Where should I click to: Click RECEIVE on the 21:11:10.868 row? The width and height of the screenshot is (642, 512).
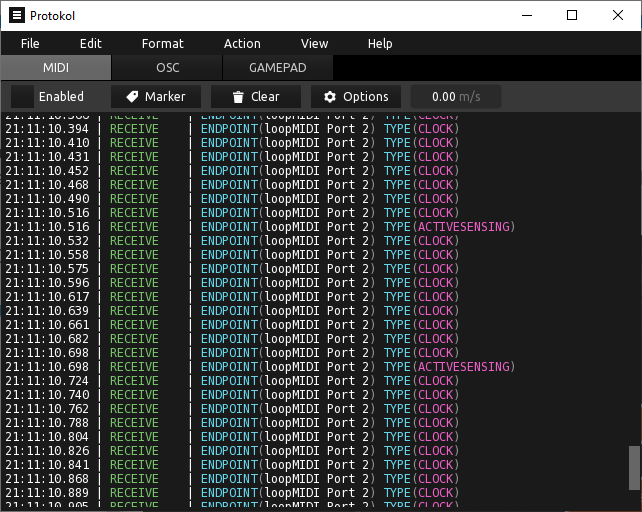point(134,479)
